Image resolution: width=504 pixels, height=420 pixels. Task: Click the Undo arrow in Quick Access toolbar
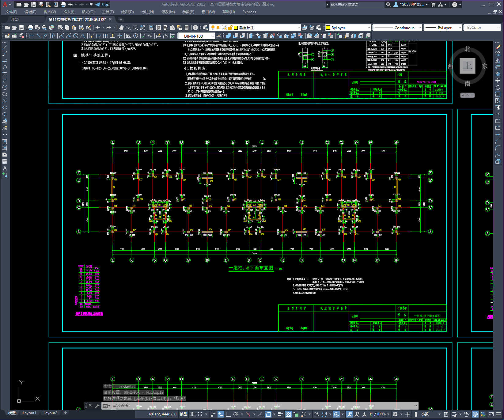[x=71, y=5]
